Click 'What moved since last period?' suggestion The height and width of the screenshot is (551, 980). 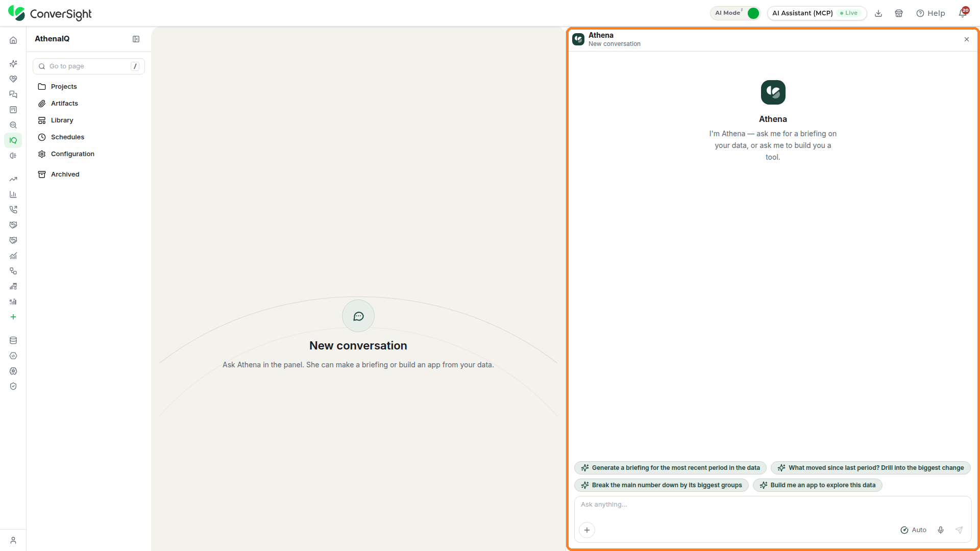(x=870, y=468)
